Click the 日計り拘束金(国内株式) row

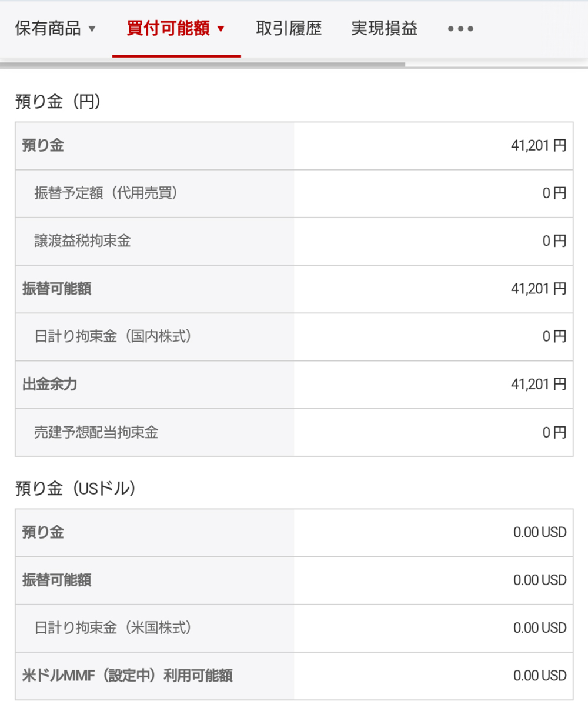point(294,336)
